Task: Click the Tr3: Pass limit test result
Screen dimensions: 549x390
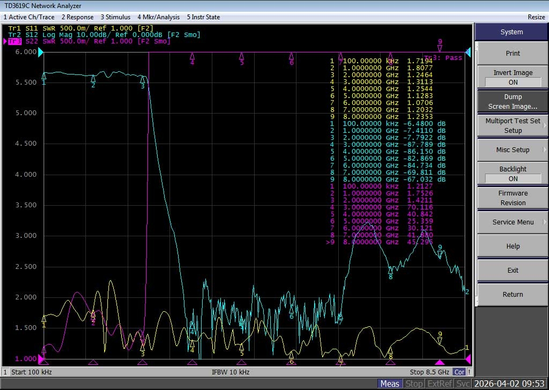Action: (x=443, y=58)
